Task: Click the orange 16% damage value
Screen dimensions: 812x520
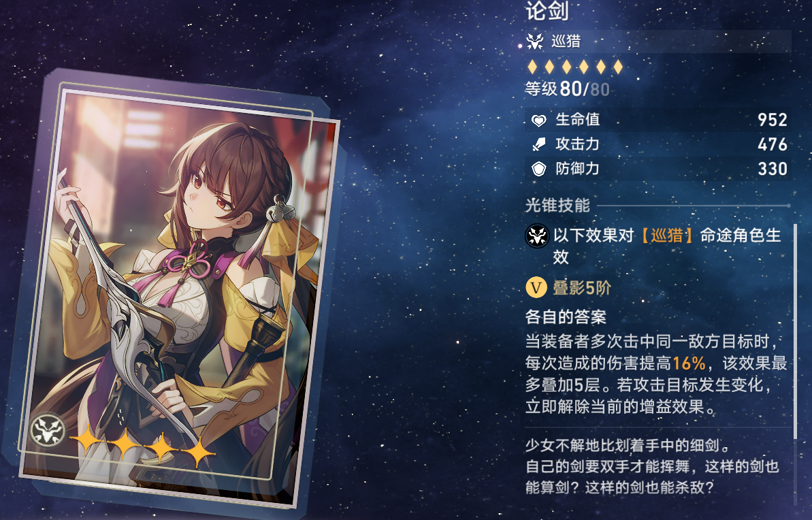Action: [x=689, y=363]
